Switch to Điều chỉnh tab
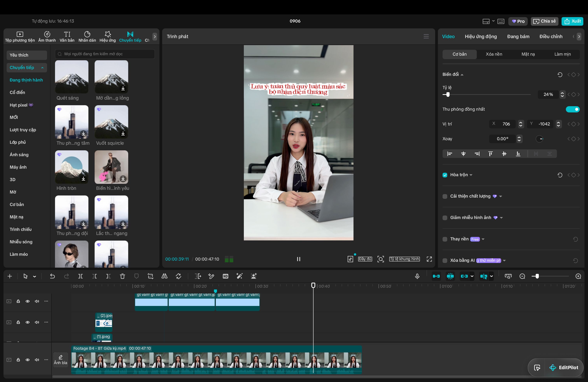This screenshot has height=382, width=588. point(551,37)
